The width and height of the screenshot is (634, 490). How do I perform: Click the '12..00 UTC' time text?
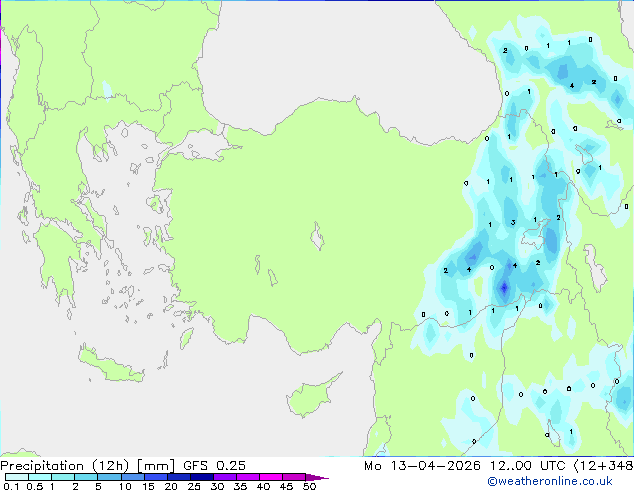click(x=528, y=466)
